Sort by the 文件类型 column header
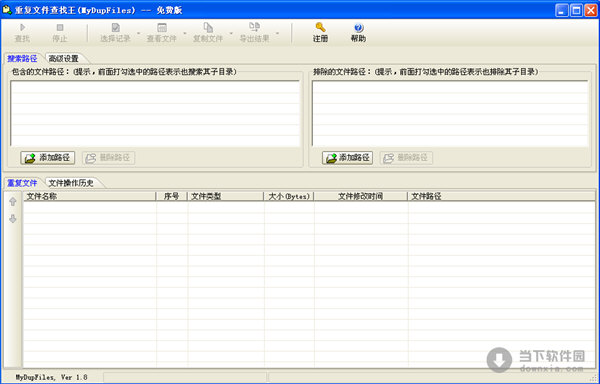Viewport: 600px width, 384px height. (x=225, y=196)
